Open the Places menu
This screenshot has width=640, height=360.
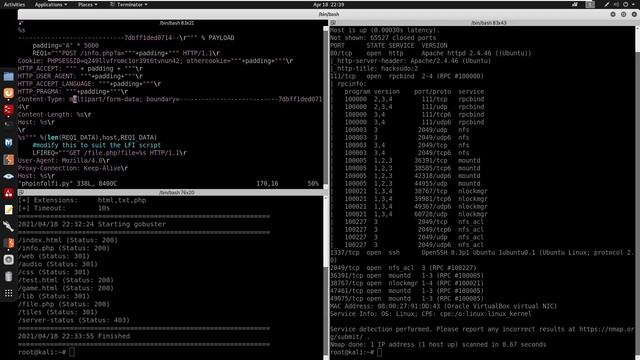(x=88, y=4)
